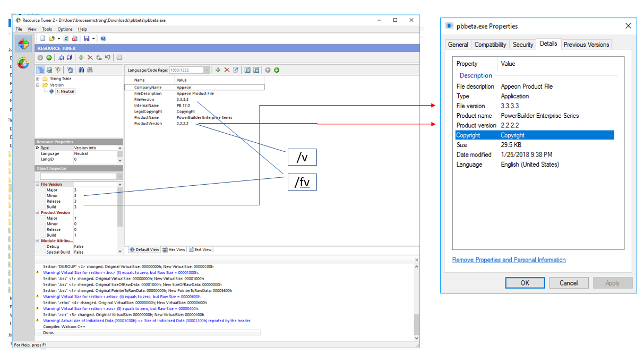Click Remove Properties and Personal Information link
This screenshot has height=363, width=644.
click(x=509, y=260)
